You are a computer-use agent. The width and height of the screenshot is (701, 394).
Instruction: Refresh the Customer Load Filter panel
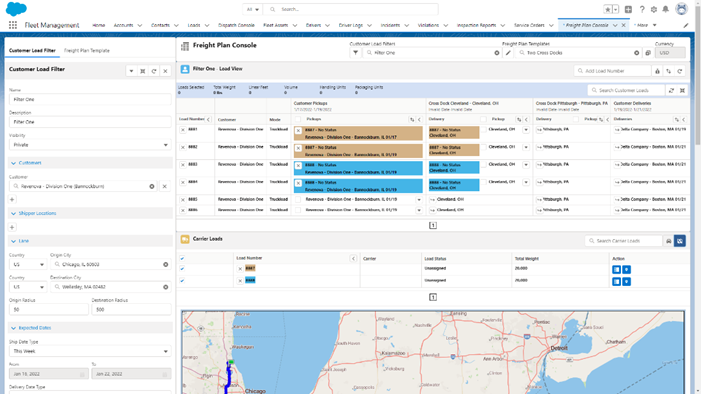(154, 71)
